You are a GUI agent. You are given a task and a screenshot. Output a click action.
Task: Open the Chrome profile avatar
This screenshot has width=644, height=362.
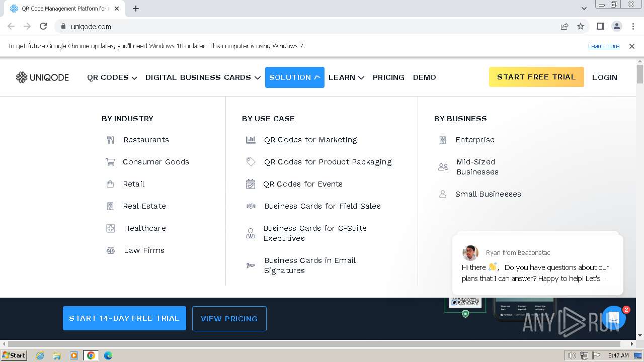point(617,26)
